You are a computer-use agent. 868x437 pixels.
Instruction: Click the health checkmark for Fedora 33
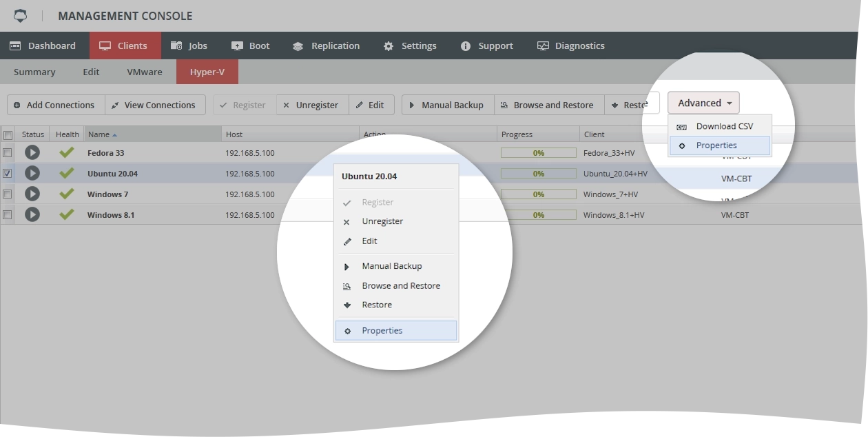point(67,152)
